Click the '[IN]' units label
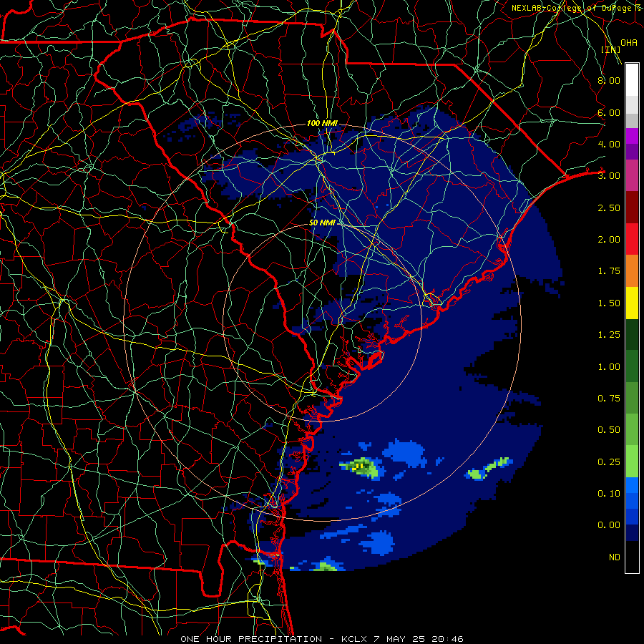The height and width of the screenshot is (644, 644). pyautogui.click(x=611, y=49)
